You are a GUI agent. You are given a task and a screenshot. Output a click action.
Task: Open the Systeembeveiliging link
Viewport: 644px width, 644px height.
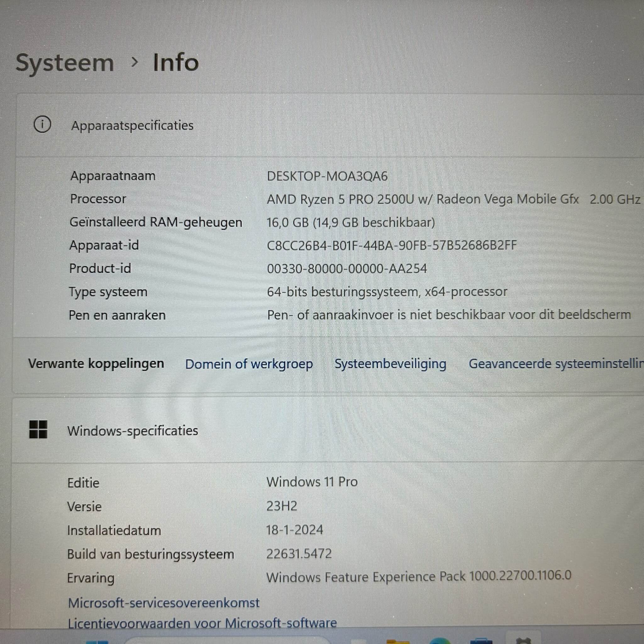tap(390, 364)
